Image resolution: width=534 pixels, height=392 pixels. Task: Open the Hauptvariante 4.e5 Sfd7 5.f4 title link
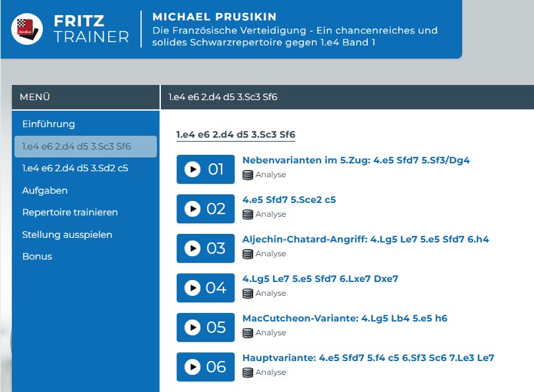(368, 358)
